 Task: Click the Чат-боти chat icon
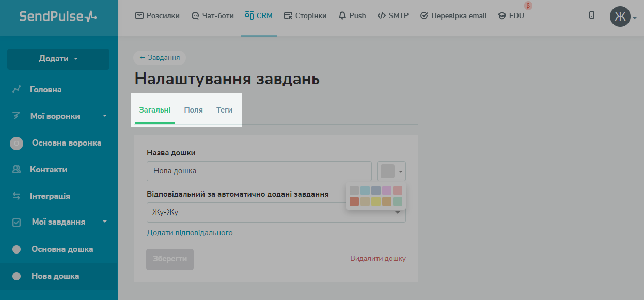pos(195,15)
